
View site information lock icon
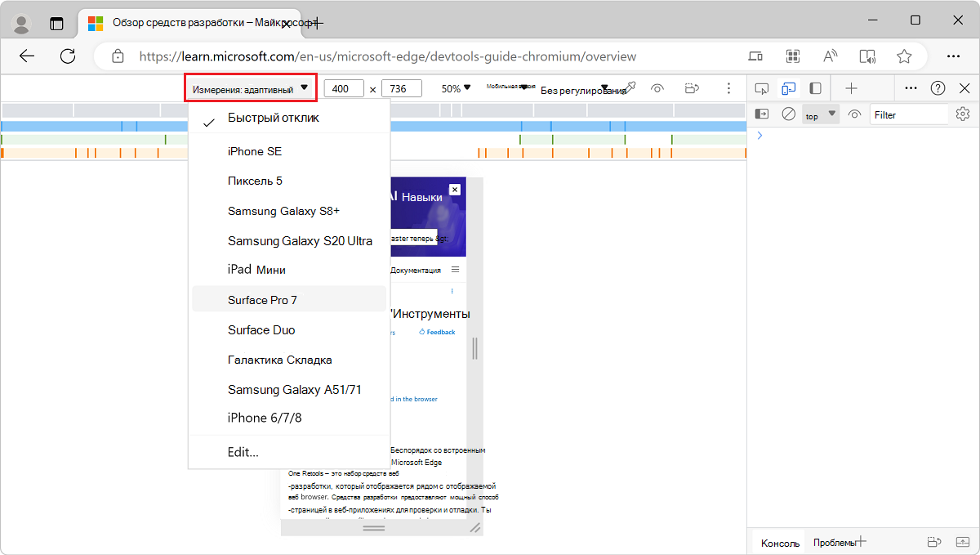click(x=118, y=56)
